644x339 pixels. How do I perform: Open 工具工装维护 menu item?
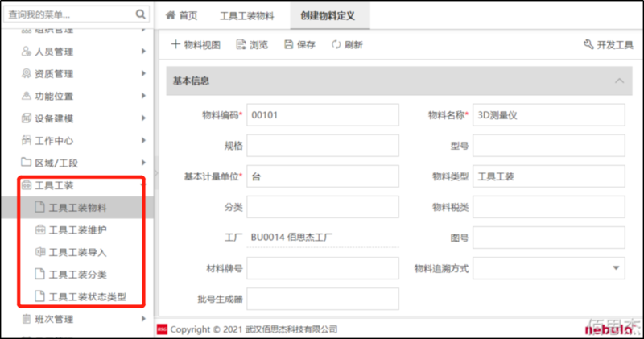click(77, 229)
